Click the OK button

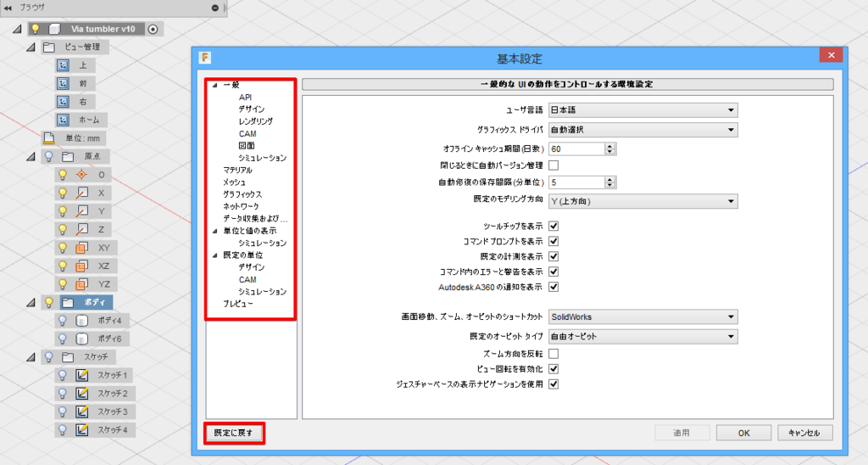click(743, 433)
